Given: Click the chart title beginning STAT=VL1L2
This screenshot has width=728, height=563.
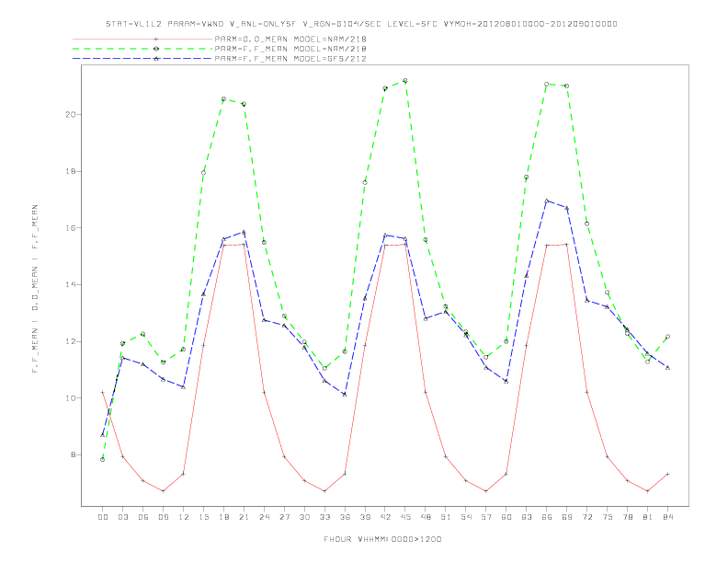Looking at the screenshot, I should [x=361, y=24].
